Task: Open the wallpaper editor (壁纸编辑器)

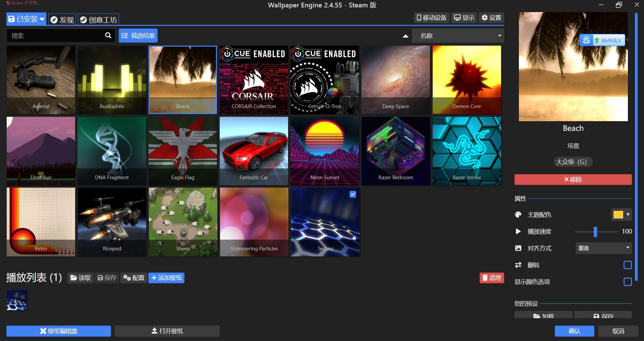Action: (x=59, y=331)
